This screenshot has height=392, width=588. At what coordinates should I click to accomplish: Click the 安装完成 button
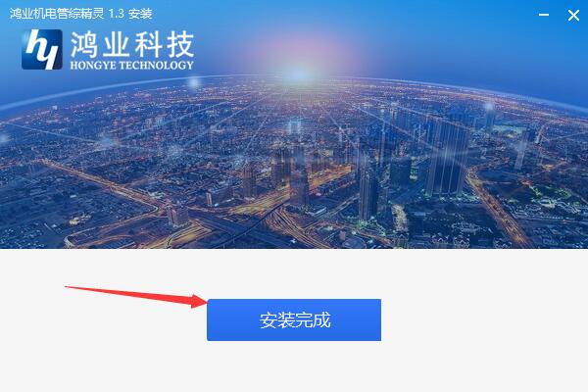pyautogui.click(x=294, y=319)
